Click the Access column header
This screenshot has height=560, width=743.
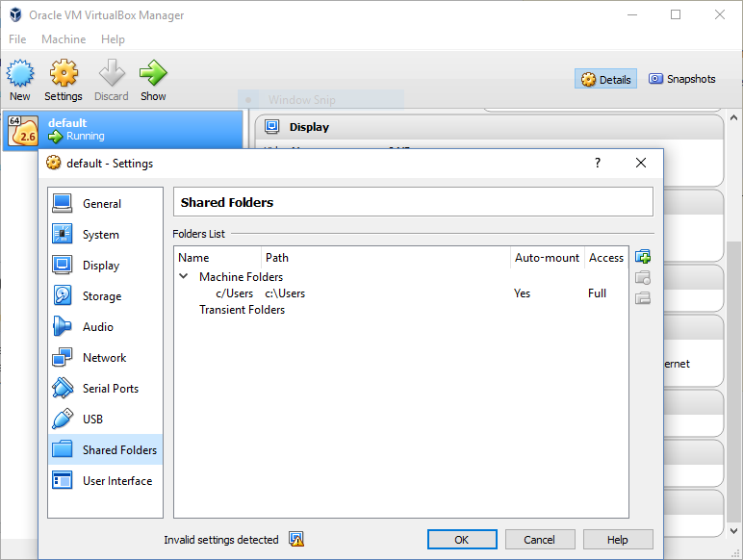click(606, 258)
